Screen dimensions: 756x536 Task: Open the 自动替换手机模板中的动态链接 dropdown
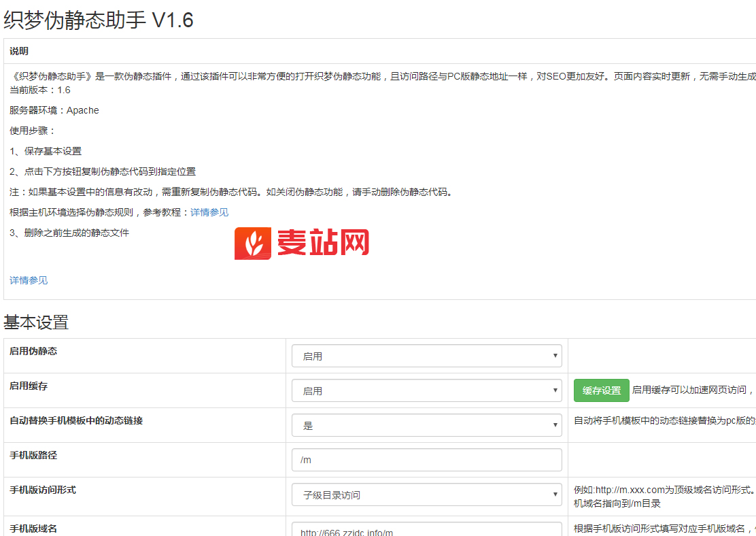tap(426, 425)
